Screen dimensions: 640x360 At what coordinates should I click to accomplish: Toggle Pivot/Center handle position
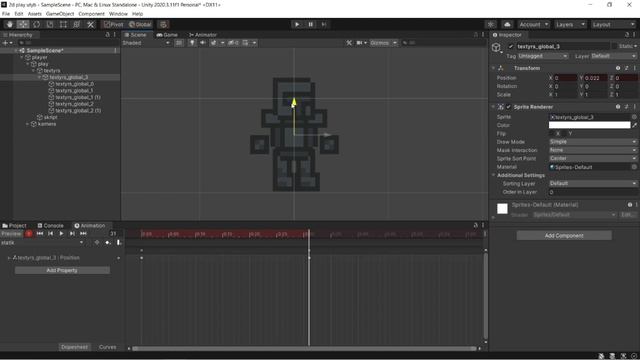(x=113, y=24)
